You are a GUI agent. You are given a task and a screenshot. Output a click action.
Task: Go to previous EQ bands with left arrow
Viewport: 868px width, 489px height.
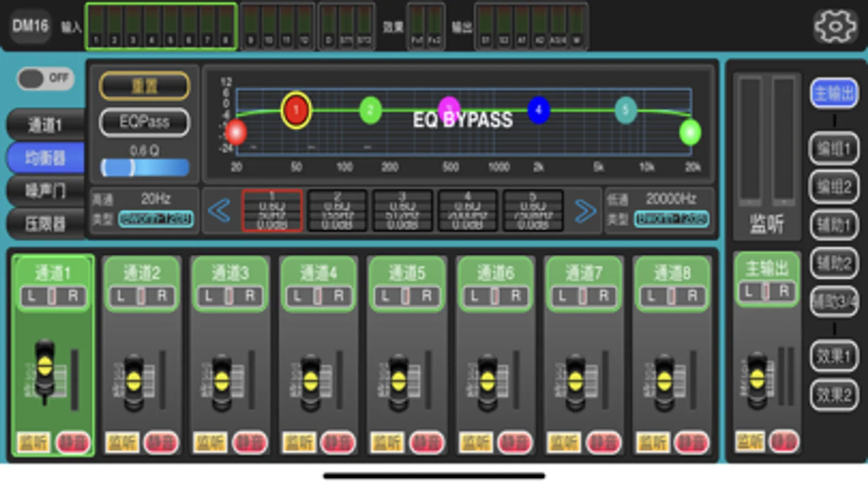coord(219,211)
